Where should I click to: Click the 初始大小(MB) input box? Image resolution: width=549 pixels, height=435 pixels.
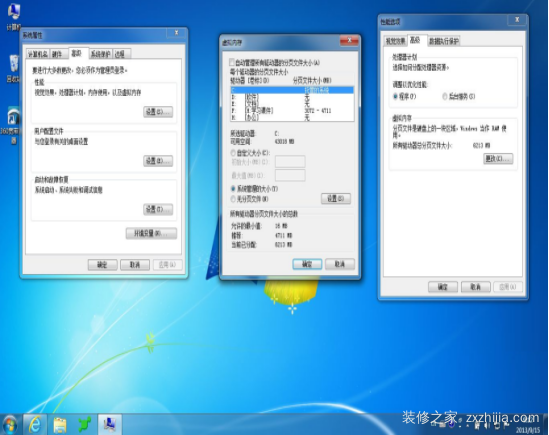coord(290,161)
